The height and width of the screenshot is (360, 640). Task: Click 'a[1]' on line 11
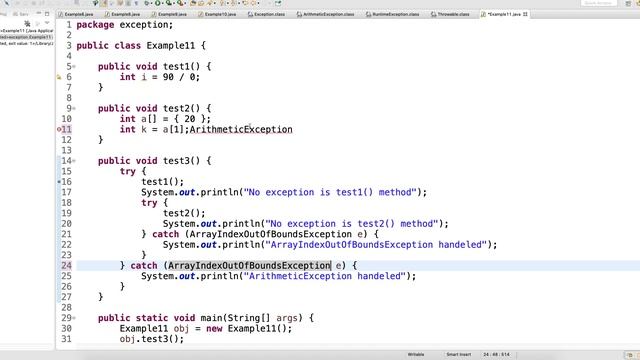tap(173, 129)
